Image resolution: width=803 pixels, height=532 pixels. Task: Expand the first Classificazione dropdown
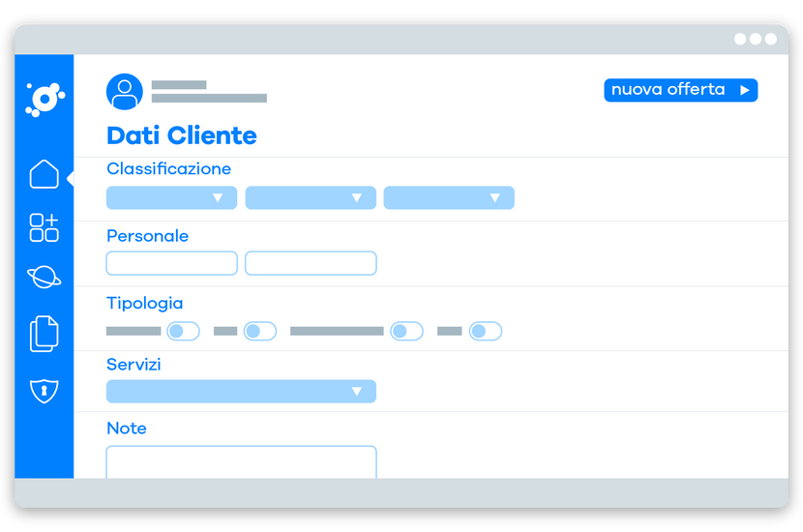(x=171, y=197)
